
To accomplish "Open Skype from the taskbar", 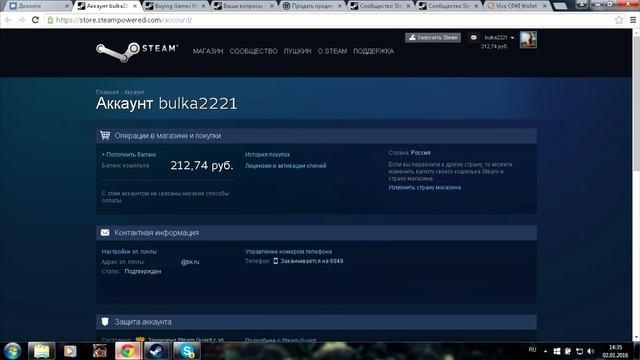I will [187, 351].
